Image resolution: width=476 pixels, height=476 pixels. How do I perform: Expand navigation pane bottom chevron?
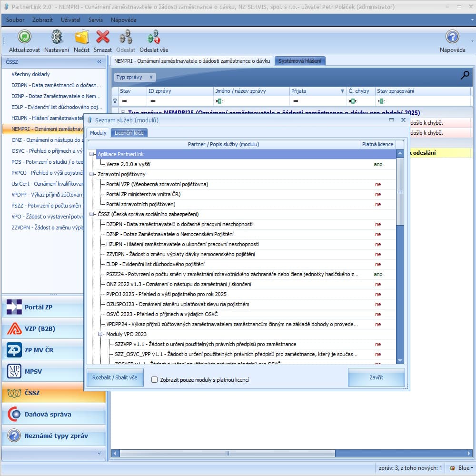tap(99, 454)
